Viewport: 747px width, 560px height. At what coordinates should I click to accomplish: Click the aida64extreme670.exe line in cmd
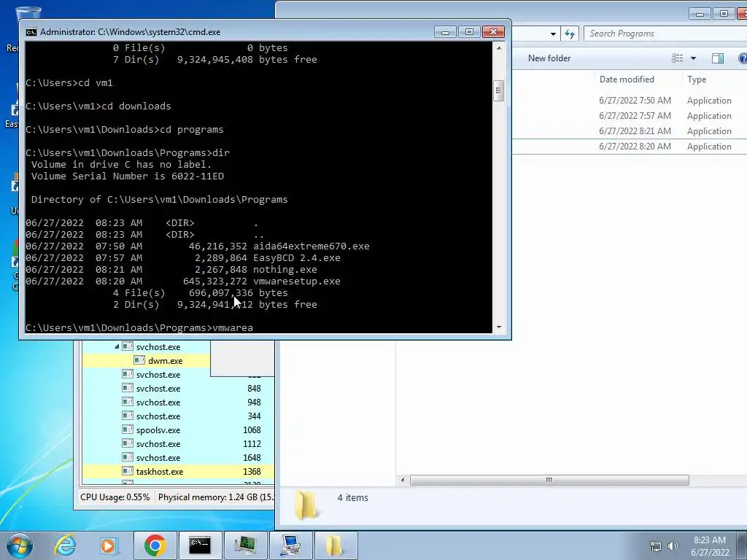click(198, 246)
